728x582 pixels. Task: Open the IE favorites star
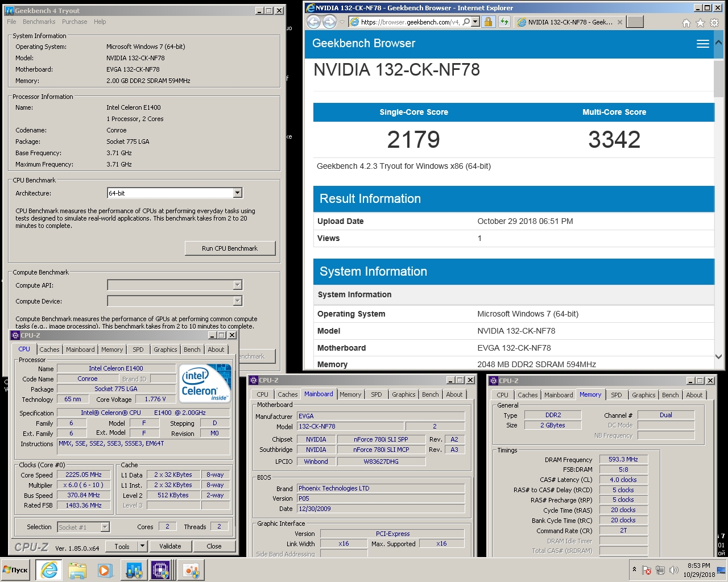700,23
